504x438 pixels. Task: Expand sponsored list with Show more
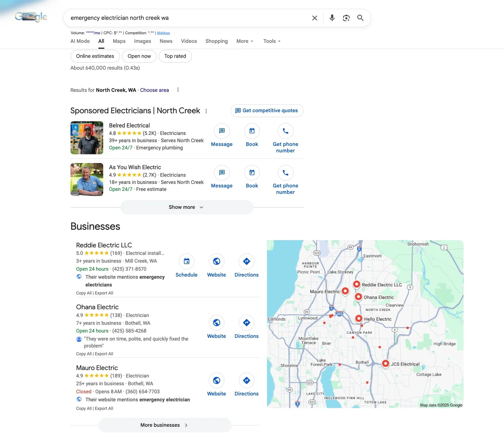[x=187, y=207]
